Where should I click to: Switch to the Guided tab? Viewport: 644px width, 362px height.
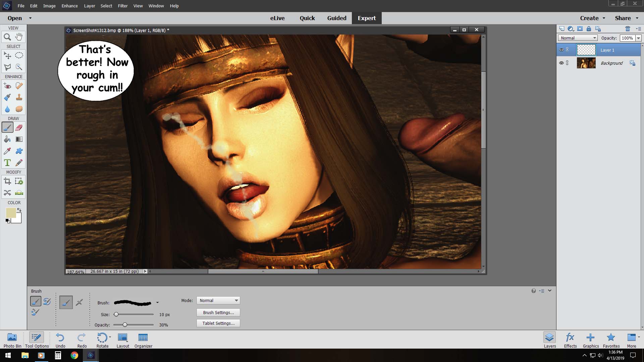(x=337, y=18)
